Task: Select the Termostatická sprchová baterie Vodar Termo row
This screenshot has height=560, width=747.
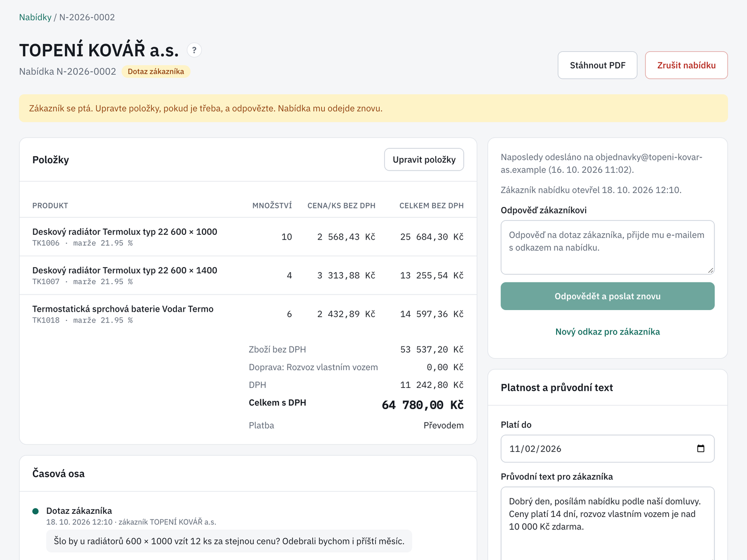Action: (x=248, y=314)
